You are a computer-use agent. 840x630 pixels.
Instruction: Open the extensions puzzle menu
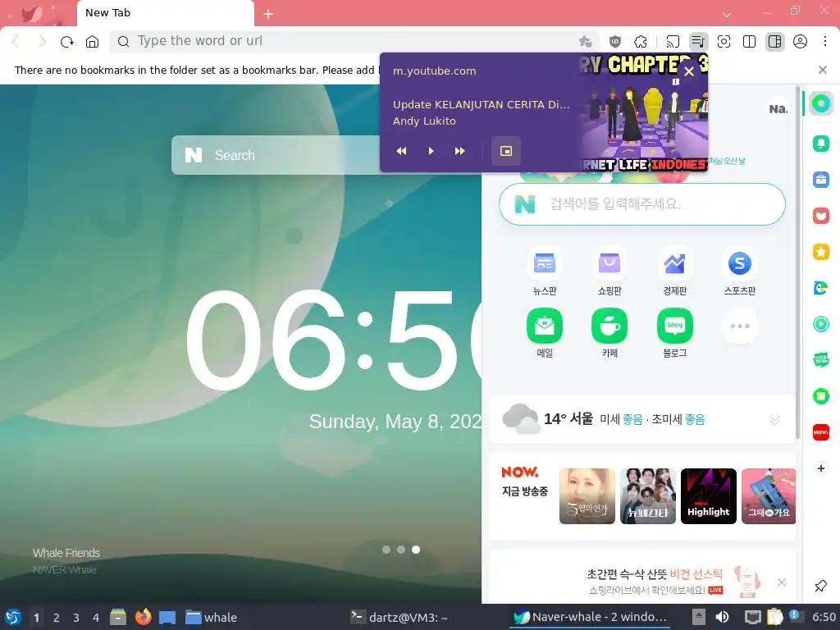[x=640, y=41]
